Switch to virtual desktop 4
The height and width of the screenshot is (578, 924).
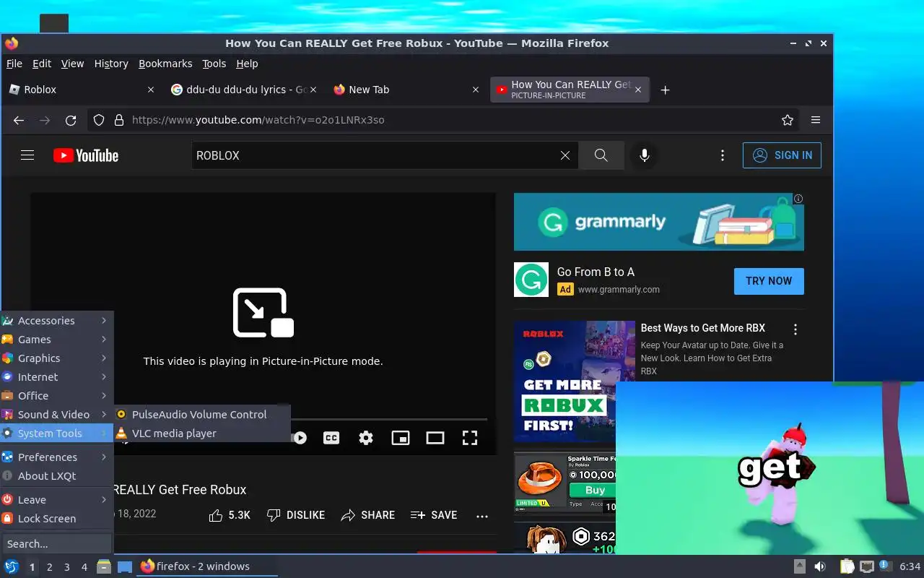pos(84,567)
